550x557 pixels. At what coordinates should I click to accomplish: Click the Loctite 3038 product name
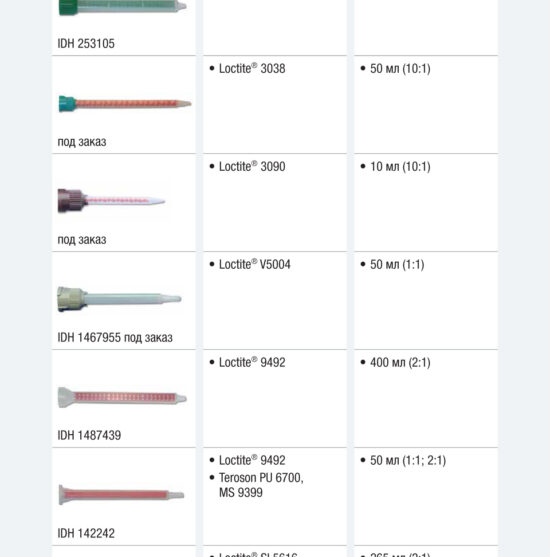point(252,68)
